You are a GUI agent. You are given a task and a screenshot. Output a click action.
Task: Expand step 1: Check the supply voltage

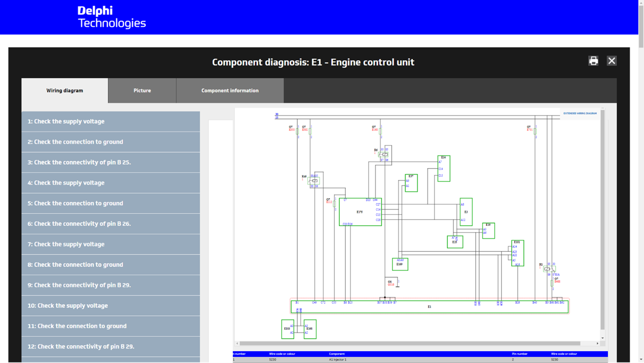[111, 122]
